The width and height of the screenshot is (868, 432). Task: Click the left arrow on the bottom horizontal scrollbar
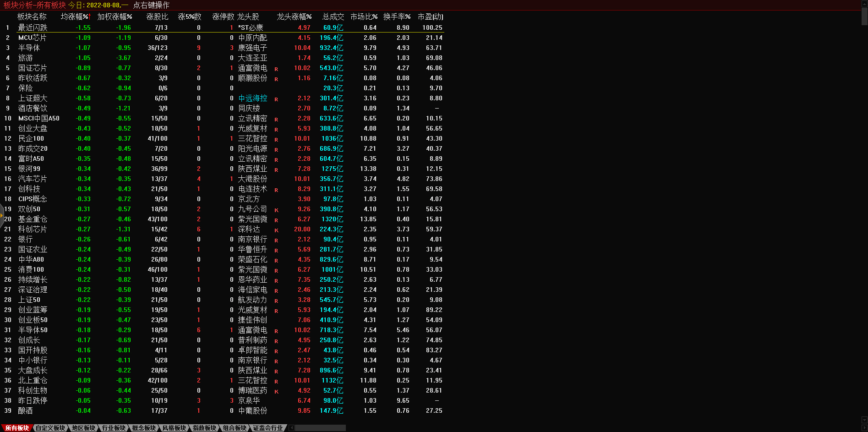pos(292,428)
